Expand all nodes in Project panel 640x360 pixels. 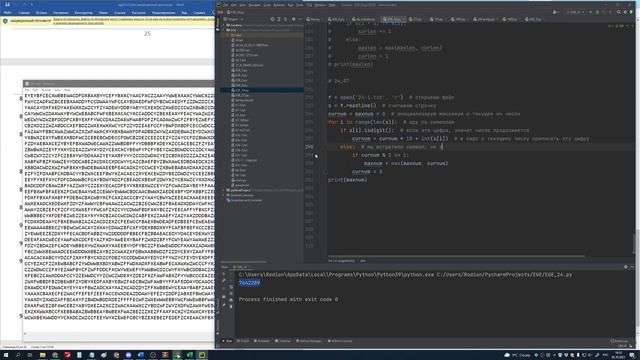pos(279,19)
